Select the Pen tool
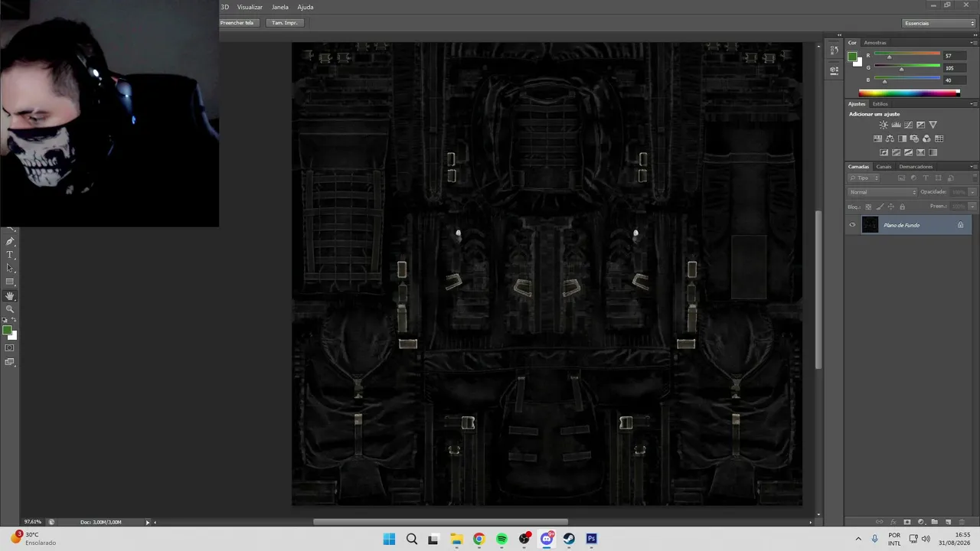The height and width of the screenshot is (551, 980). click(x=10, y=241)
